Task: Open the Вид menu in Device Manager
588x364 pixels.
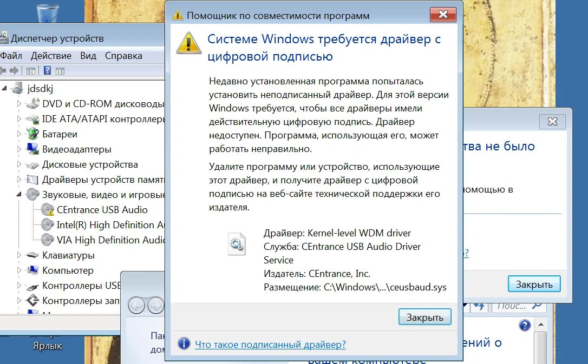Action: [x=88, y=56]
